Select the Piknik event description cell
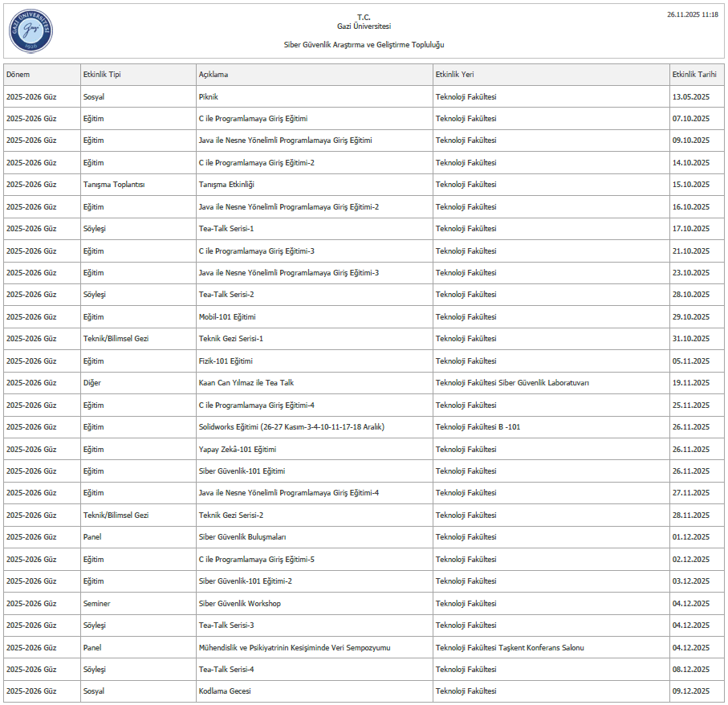Screen dimensions: 728x705 209,97
